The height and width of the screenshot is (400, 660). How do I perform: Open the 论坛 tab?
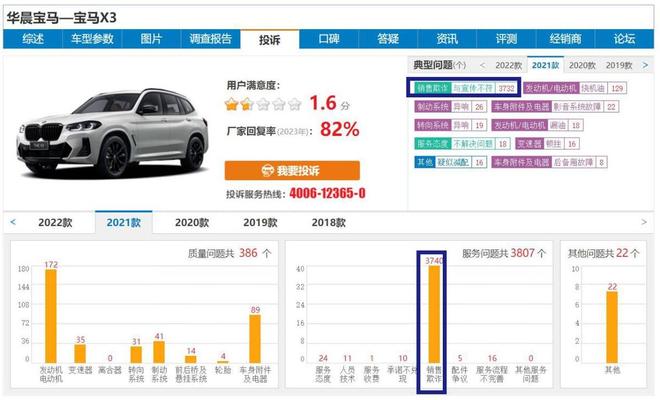pyautogui.click(x=624, y=39)
